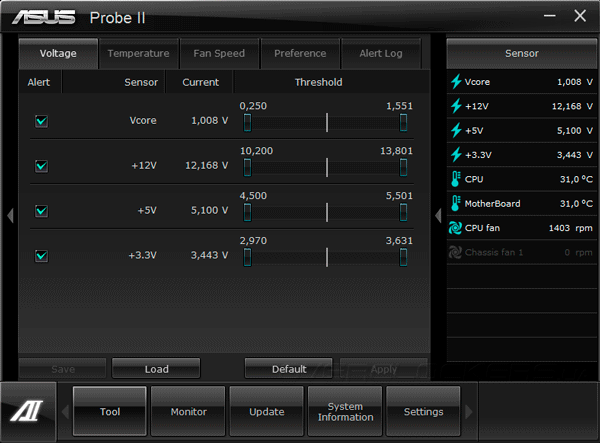This screenshot has height=443, width=600.
Task: Uncheck the +12V alert checkbox
Action: click(41, 166)
